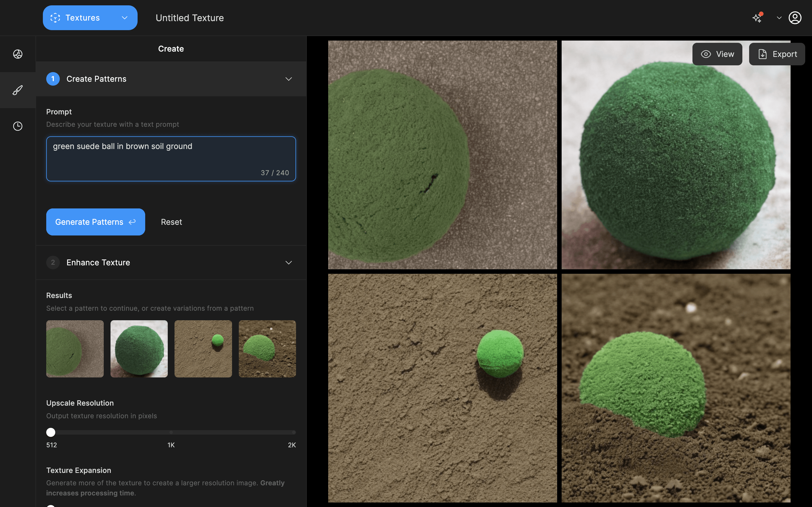Open the user account profile icon
Viewport: 812px width, 507px height.
pyautogui.click(x=795, y=18)
